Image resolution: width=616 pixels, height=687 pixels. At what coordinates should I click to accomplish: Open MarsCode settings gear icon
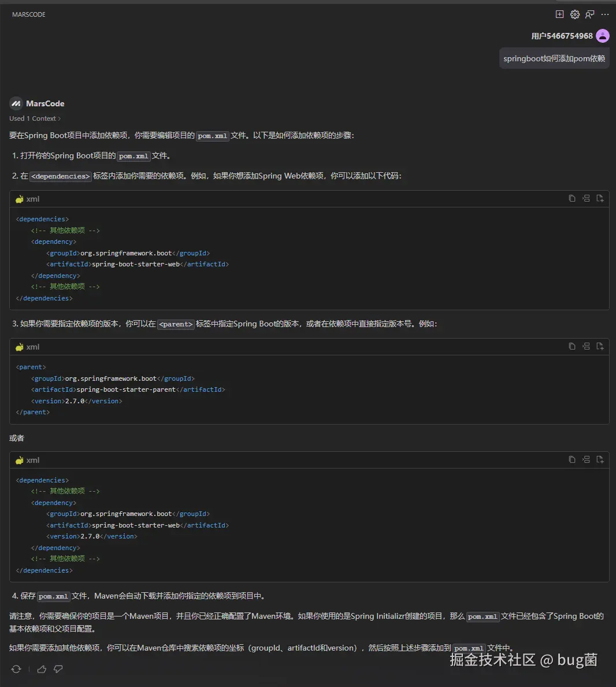pyautogui.click(x=575, y=14)
